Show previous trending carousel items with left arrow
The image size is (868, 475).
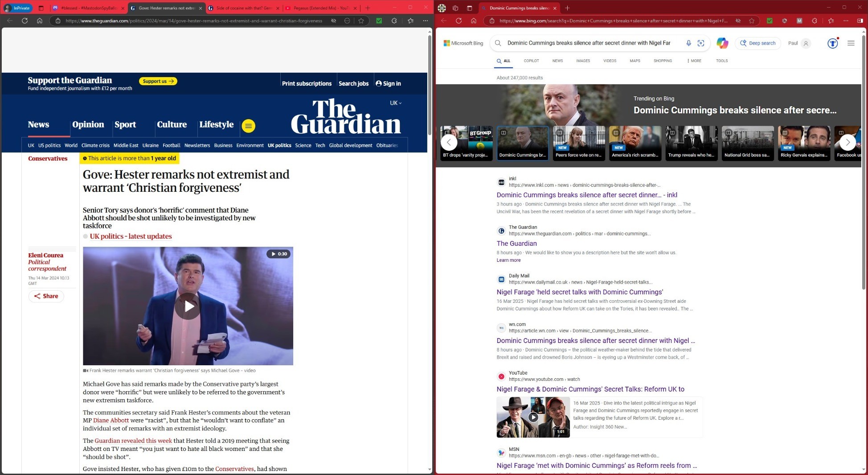point(449,143)
